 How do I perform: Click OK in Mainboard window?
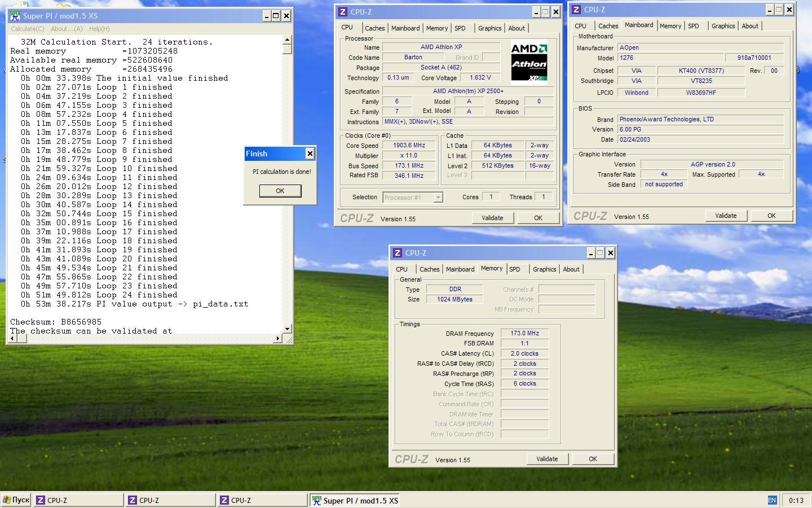click(x=771, y=216)
